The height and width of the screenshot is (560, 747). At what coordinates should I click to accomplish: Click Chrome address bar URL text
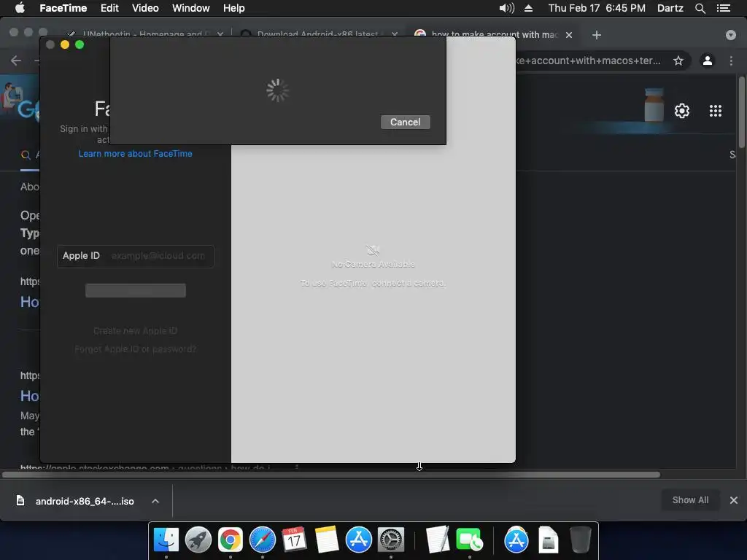589,61
